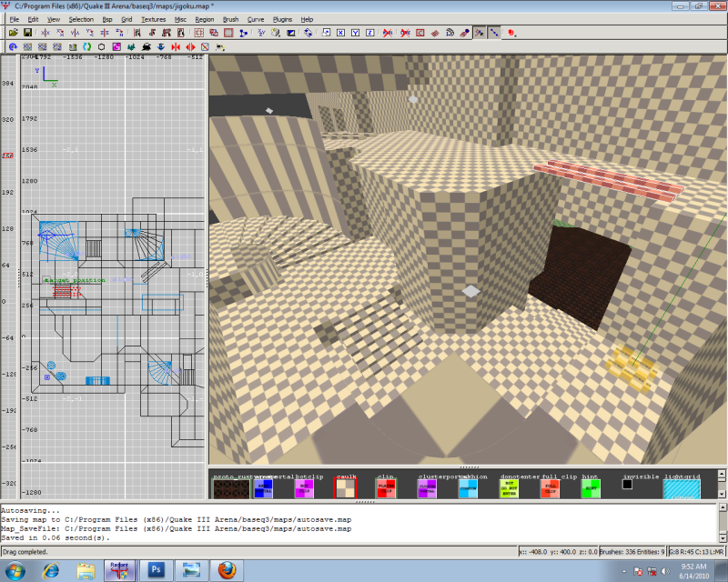
Task: Click the blue downward arrow icon
Action: (161, 47)
